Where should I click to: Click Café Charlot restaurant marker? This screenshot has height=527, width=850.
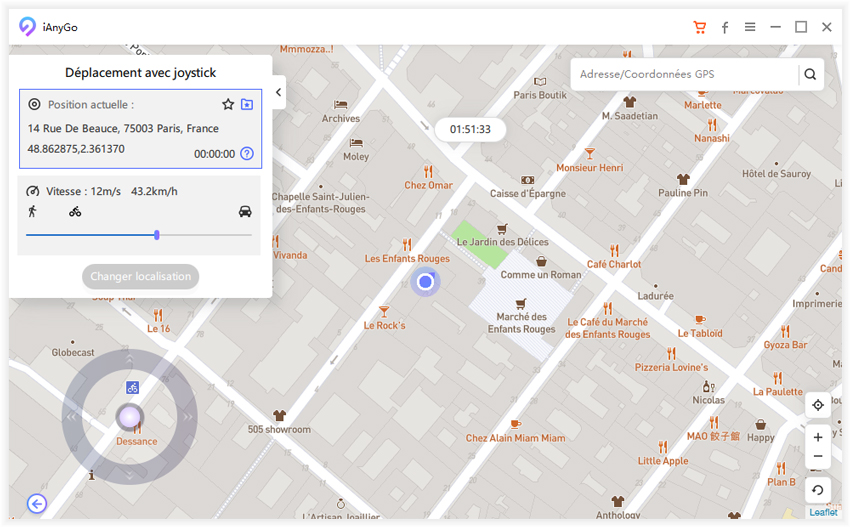click(x=614, y=250)
